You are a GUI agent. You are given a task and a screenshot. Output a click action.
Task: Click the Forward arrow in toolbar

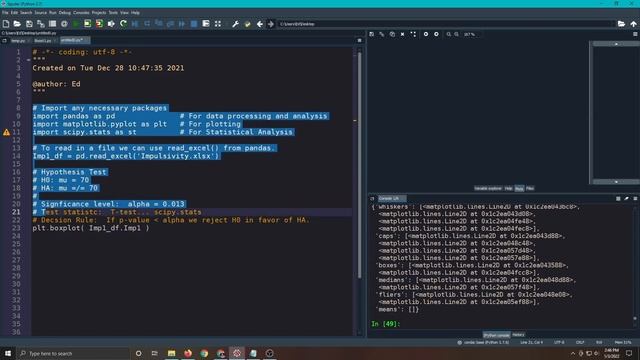[271, 24]
